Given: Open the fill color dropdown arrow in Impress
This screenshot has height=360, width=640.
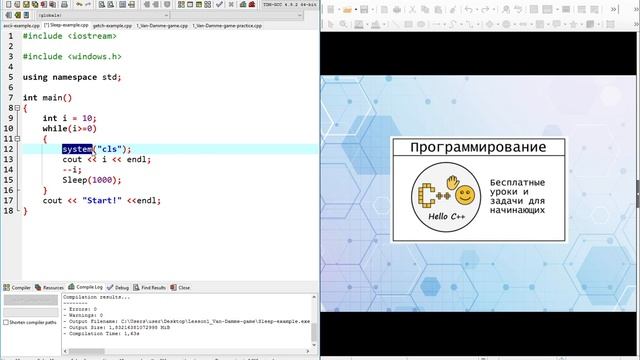Looking at the screenshot, I should click(384, 24).
